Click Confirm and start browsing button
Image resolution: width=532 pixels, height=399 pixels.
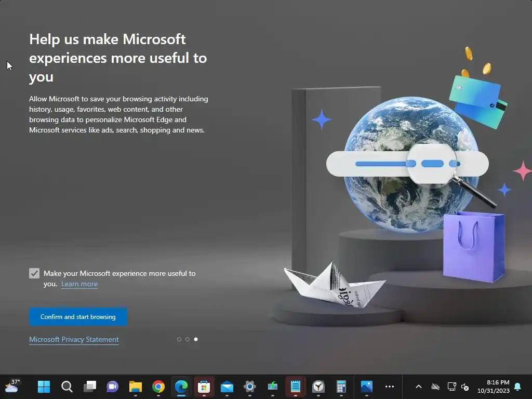click(78, 316)
